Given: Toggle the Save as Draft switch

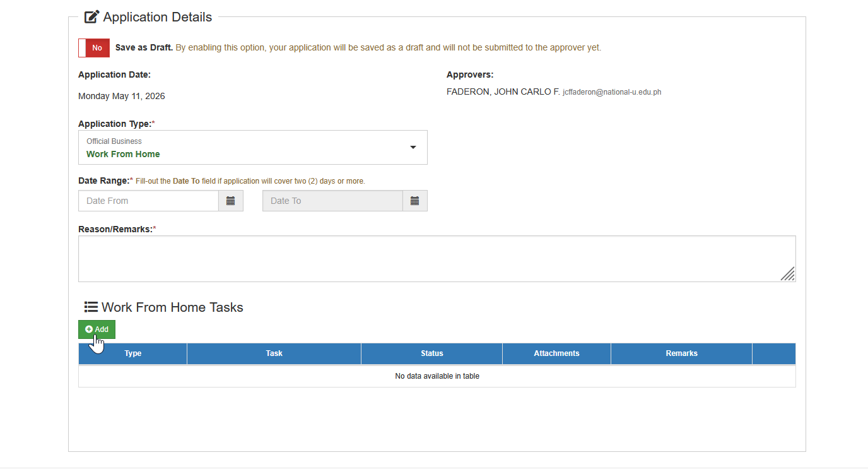Looking at the screenshot, I should pos(94,48).
